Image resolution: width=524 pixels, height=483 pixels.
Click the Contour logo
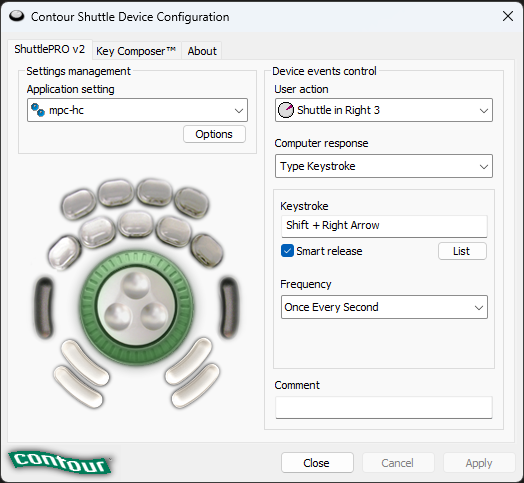(60, 462)
